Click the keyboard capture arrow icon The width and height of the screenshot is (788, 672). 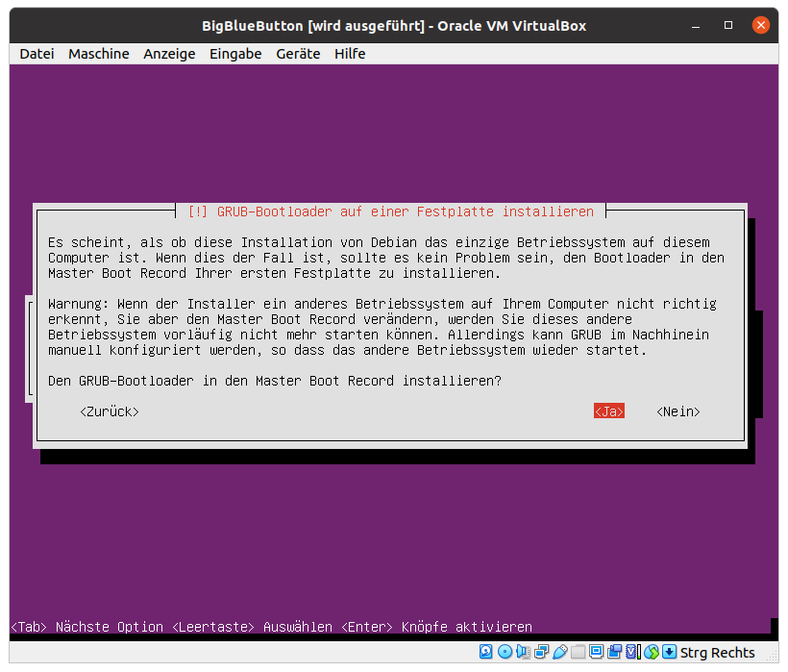click(x=669, y=652)
